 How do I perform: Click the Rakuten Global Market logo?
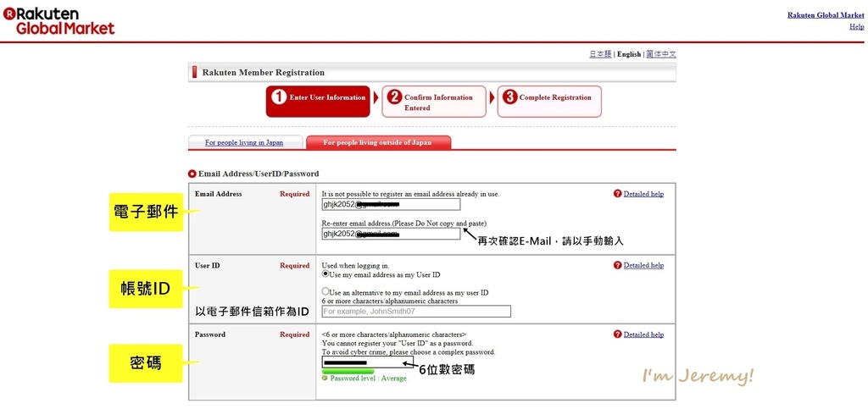tap(59, 21)
